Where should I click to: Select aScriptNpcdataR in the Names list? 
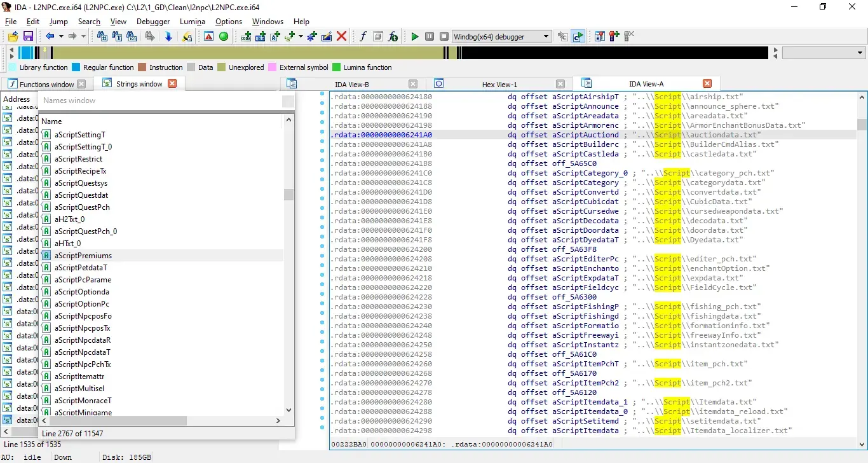click(x=161, y=340)
